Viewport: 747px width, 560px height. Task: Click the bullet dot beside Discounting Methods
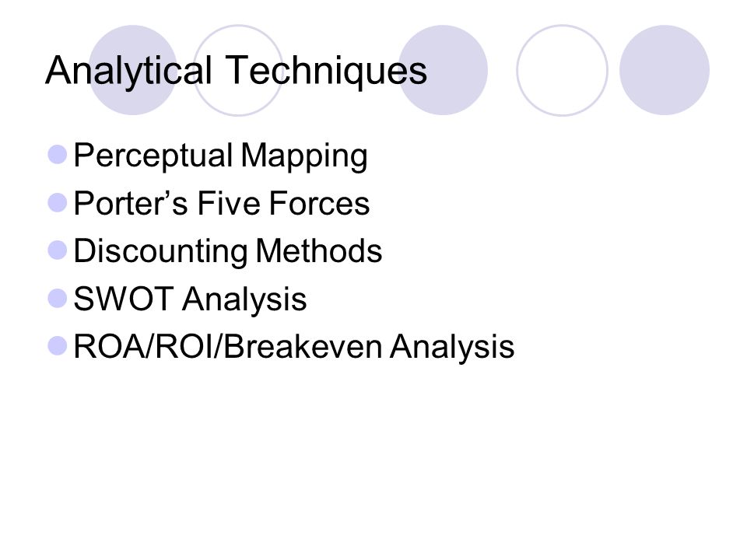[x=58, y=250]
